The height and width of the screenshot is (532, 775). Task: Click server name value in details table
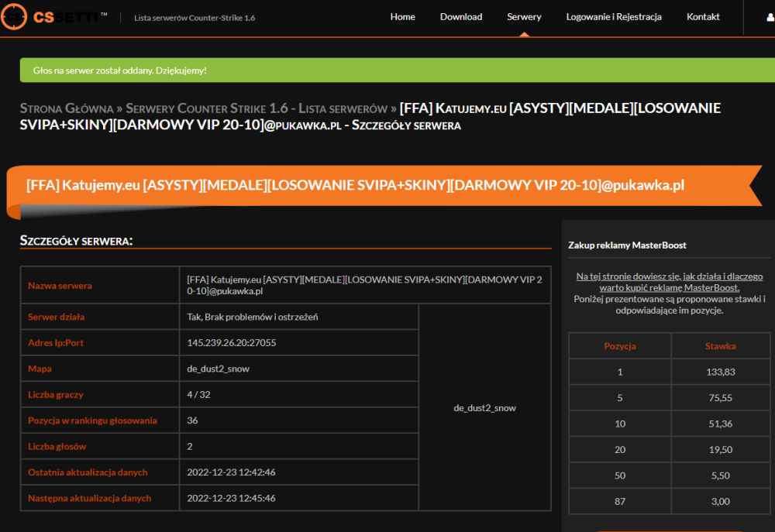coord(365,286)
